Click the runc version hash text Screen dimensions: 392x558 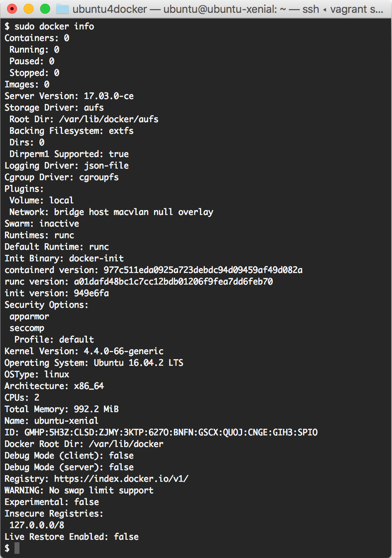173,282
